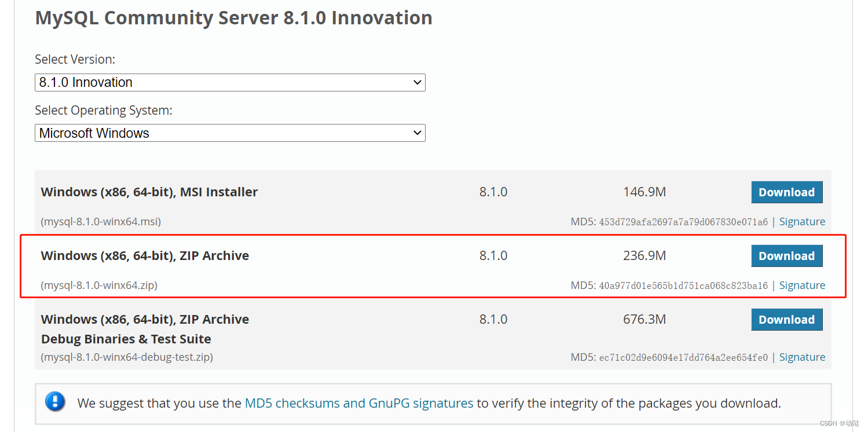Open the Select Operating System dropdown
868x432 pixels.
230,133
